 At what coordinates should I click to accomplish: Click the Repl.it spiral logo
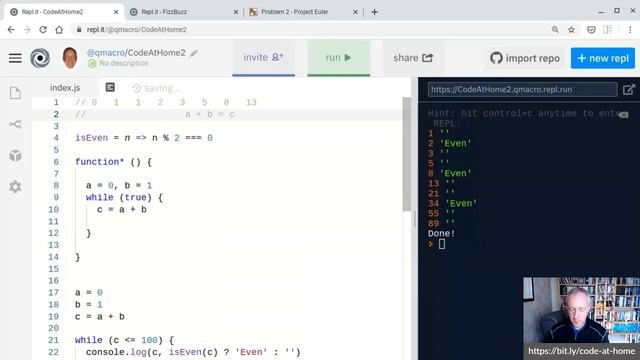(x=40, y=58)
